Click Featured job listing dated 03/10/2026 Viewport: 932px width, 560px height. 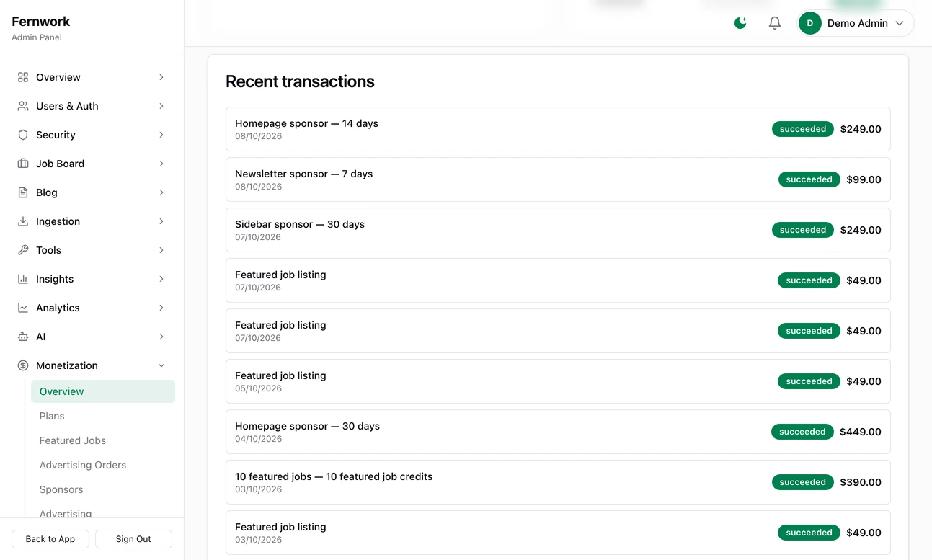click(558, 533)
